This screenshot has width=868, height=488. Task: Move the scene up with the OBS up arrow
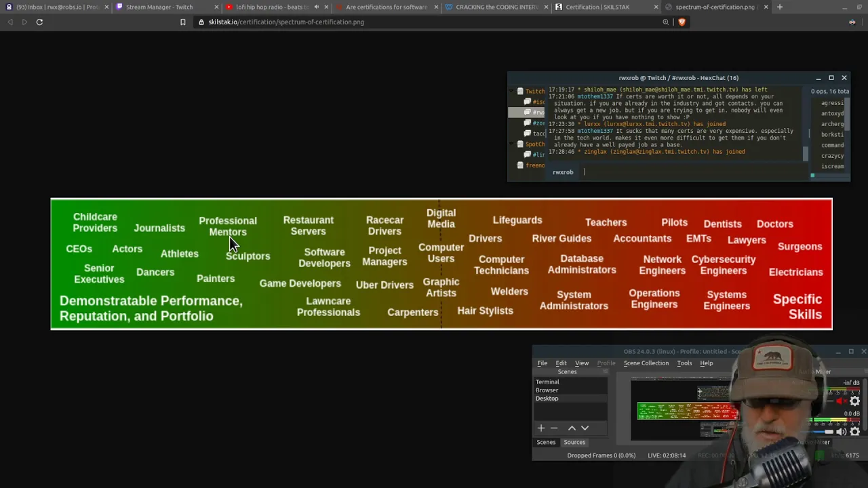click(572, 428)
